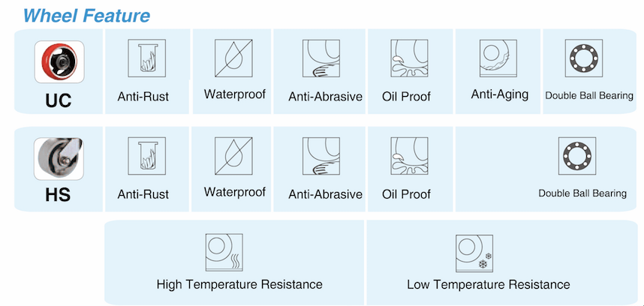This screenshot has height=306, width=644.
Task: Click the Wheel Feature heading
Action: point(86,15)
